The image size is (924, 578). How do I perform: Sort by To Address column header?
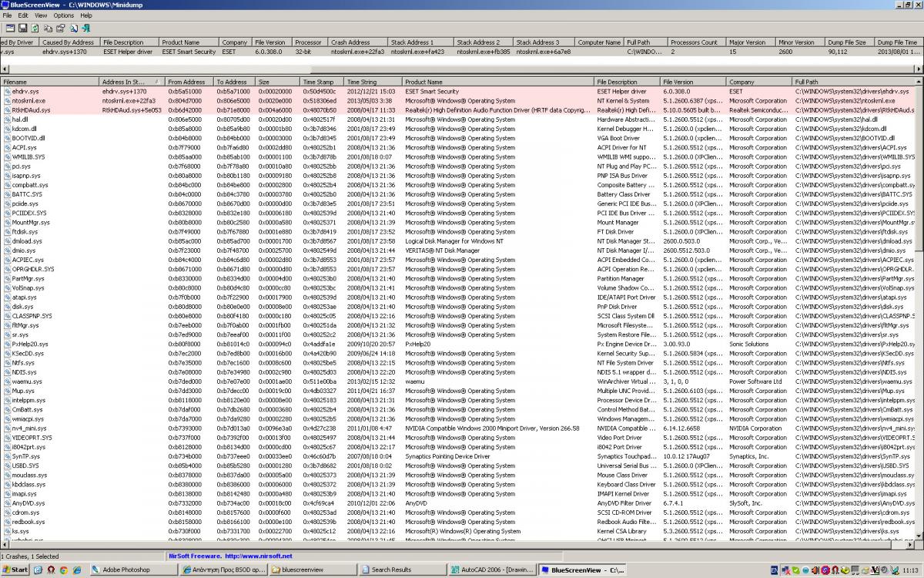(234, 81)
